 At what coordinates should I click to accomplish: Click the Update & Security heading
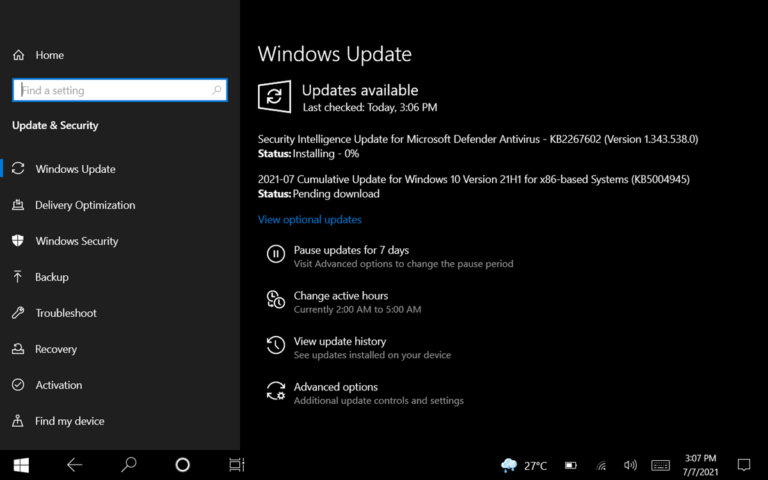coord(55,125)
